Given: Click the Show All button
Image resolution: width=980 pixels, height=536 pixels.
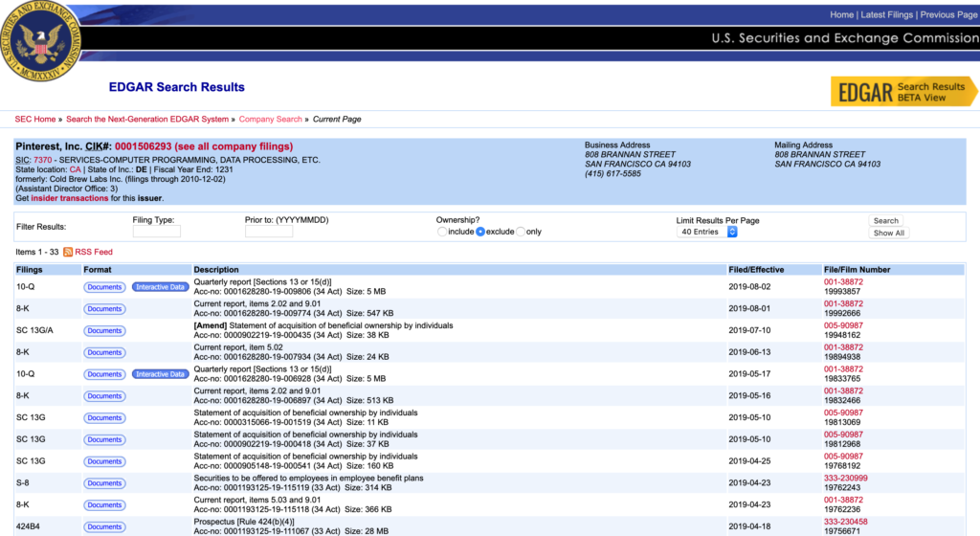Looking at the screenshot, I should [888, 233].
